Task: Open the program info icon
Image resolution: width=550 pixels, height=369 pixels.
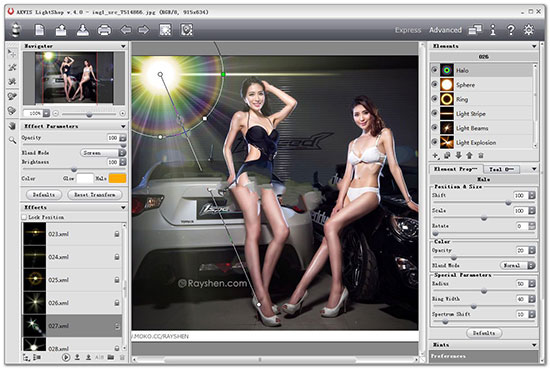Action: [493, 30]
